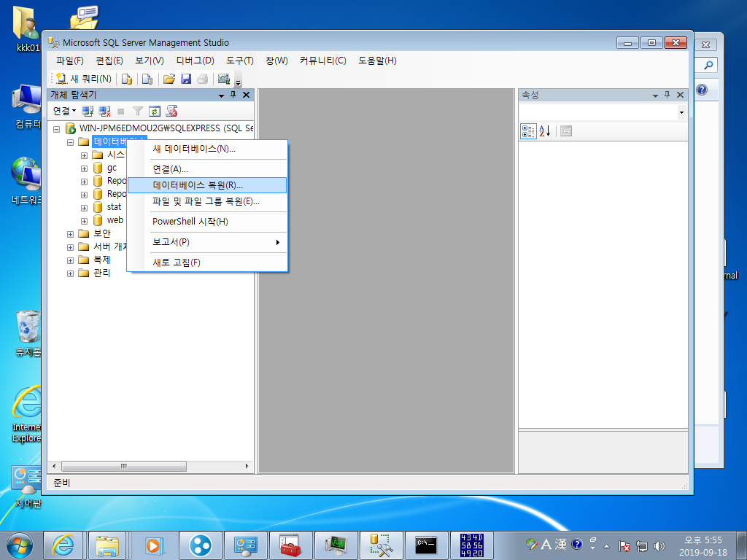Click the New Query (새 쿼리) toolbar button
The image size is (747, 560).
coord(84,79)
